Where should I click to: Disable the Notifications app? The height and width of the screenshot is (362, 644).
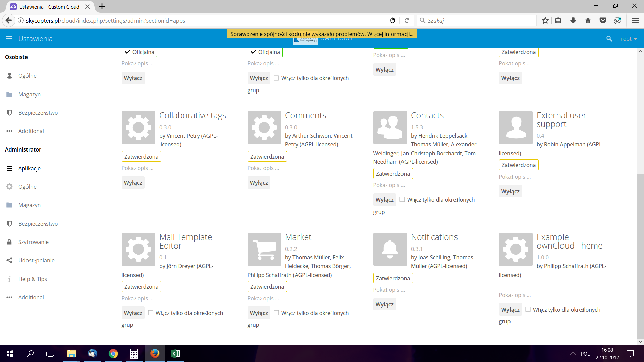click(x=385, y=304)
